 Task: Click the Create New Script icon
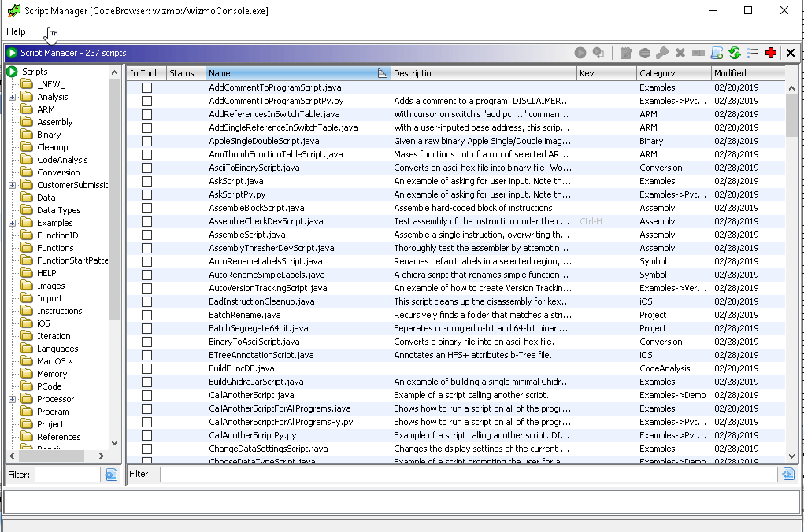[x=717, y=53]
